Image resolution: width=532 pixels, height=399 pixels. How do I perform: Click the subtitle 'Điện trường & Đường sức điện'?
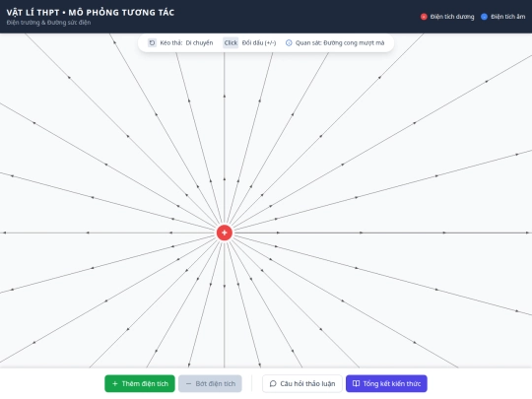(48, 23)
